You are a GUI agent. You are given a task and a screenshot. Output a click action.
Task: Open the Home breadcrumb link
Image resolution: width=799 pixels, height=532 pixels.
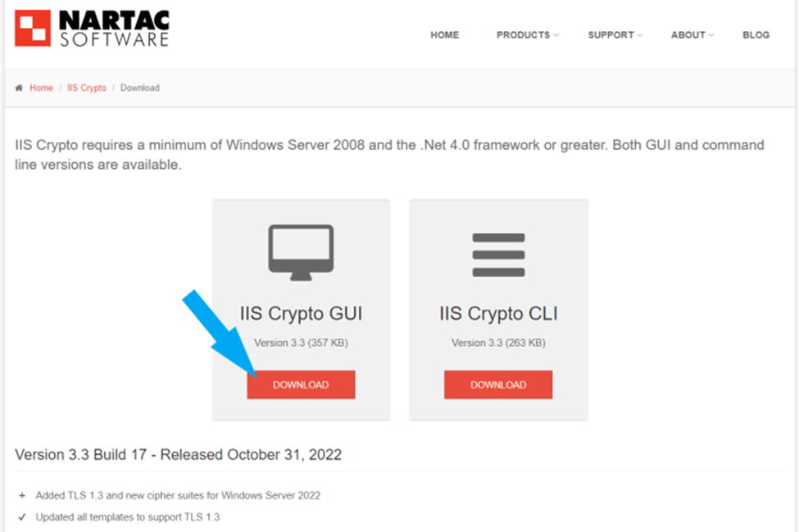pos(41,88)
